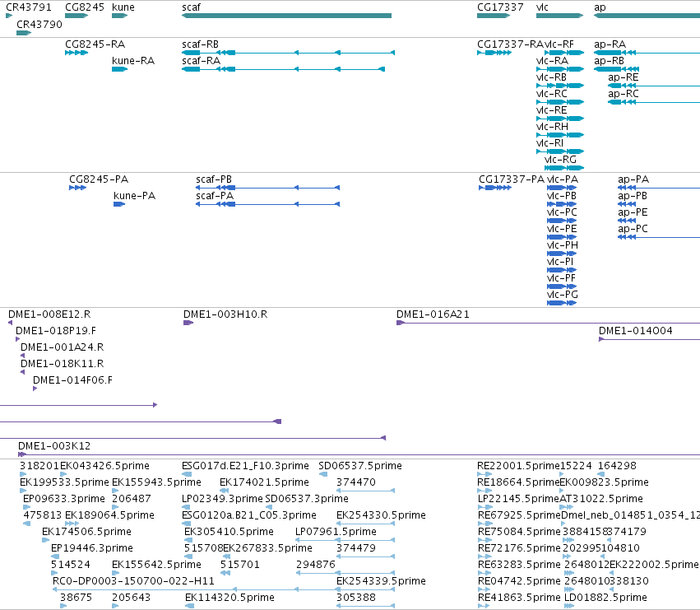Select the DME1-014O04 BAC label
700x610 pixels.
click(x=635, y=331)
